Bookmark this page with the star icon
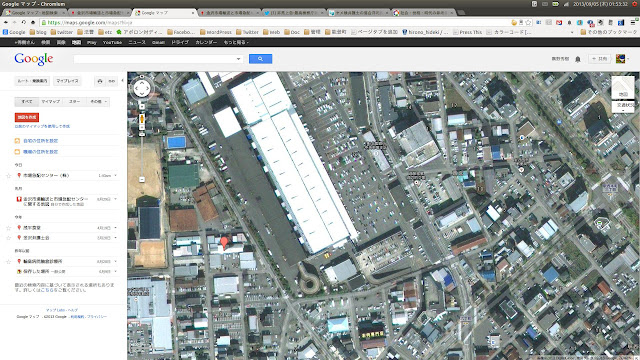This screenshot has width=640, height=360. (x=528, y=22)
